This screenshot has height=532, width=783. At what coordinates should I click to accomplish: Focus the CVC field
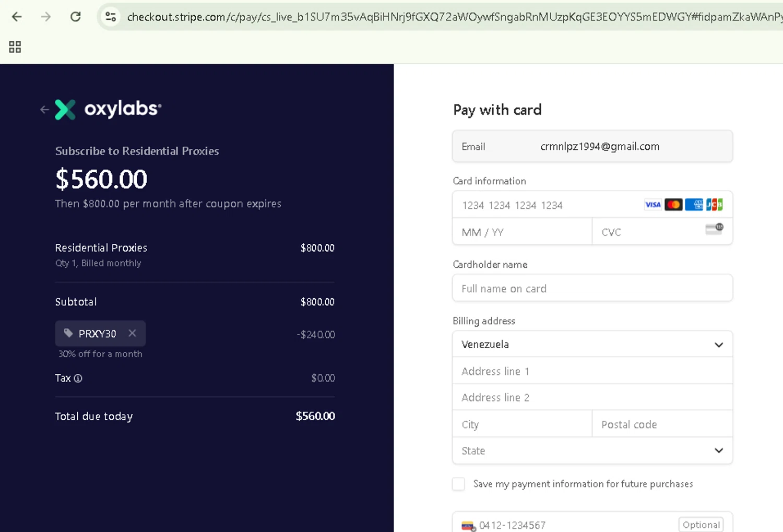(x=662, y=232)
